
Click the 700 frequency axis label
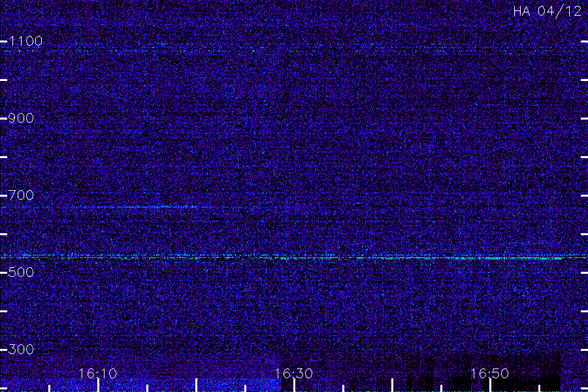pyautogui.click(x=21, y=195)
